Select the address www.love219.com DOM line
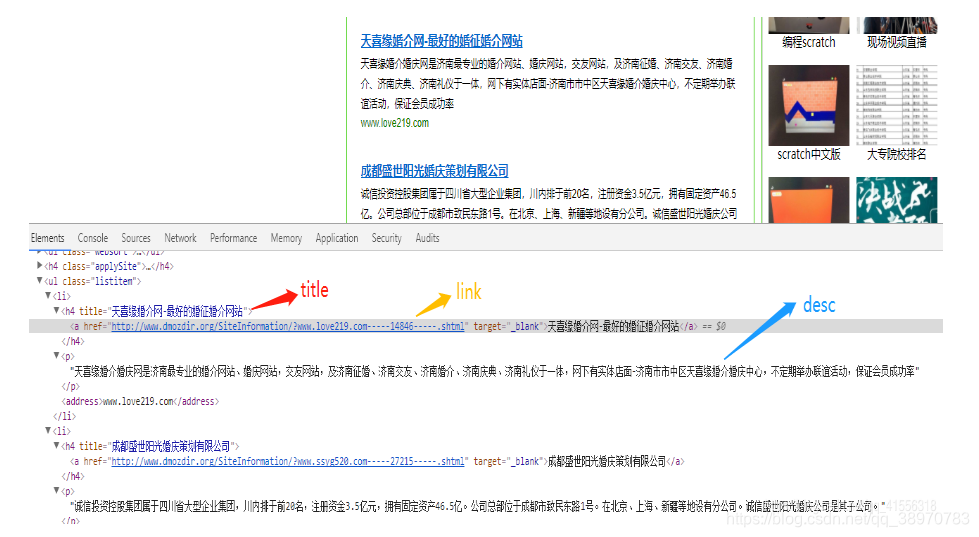 [x=140, y=402]
